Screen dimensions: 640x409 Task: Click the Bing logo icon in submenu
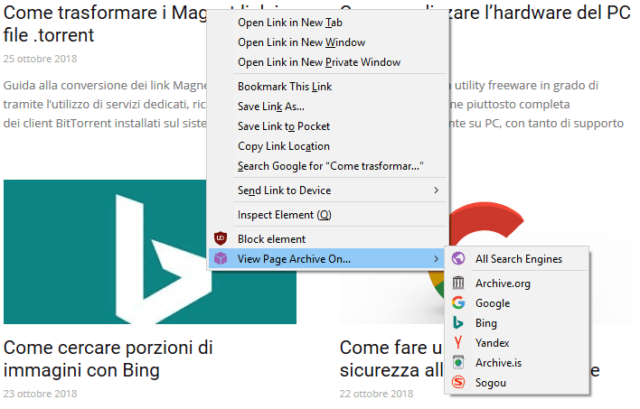click(458, 323)
